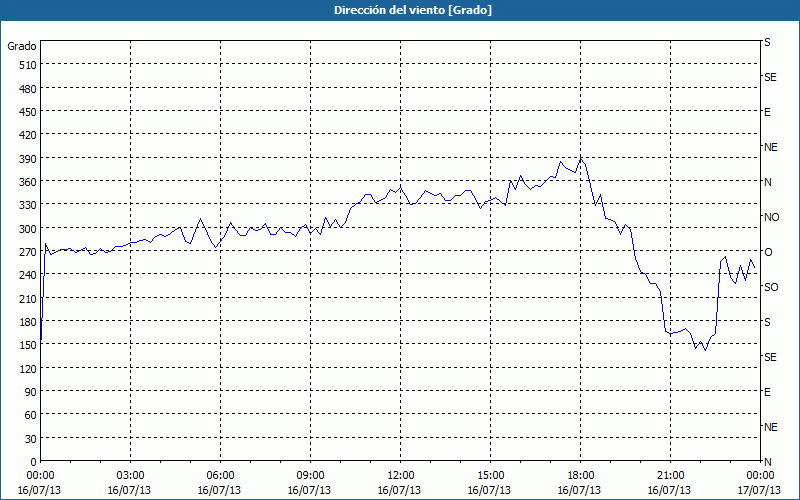The height and width of the screenshot is (500, 800).
Task: Select the 16/07/13 date under 21:00
Action: tap(669, 490)
